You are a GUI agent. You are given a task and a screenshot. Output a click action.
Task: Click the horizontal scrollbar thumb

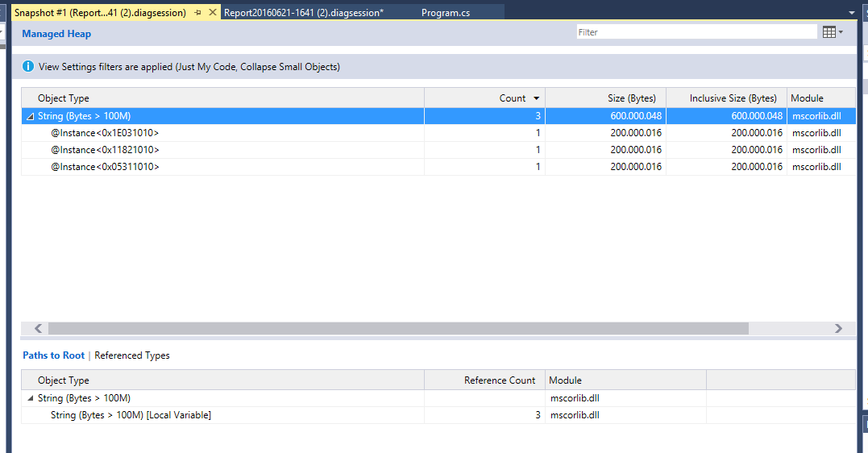point(398,328)
